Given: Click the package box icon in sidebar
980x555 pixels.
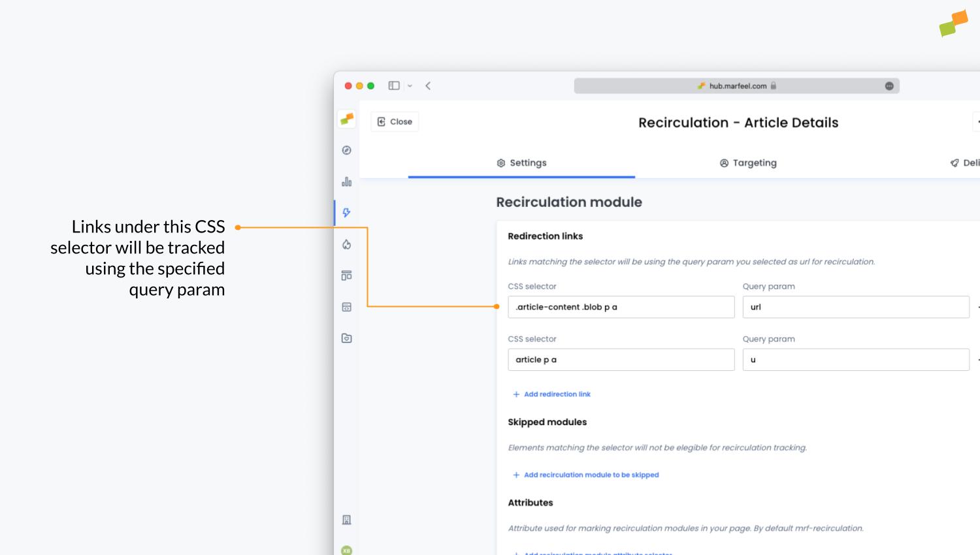Looking at the screenshot, I should 346,338.
